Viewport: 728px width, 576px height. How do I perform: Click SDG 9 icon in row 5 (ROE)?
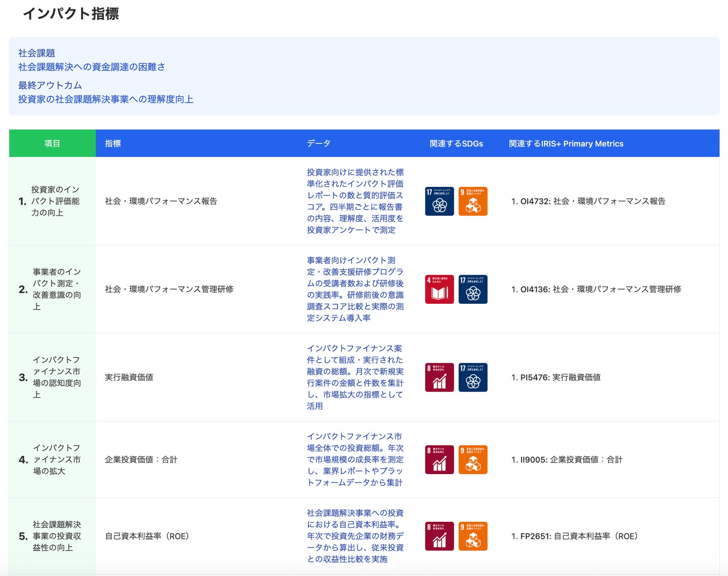pyautogui.click(x=473, y=536)
